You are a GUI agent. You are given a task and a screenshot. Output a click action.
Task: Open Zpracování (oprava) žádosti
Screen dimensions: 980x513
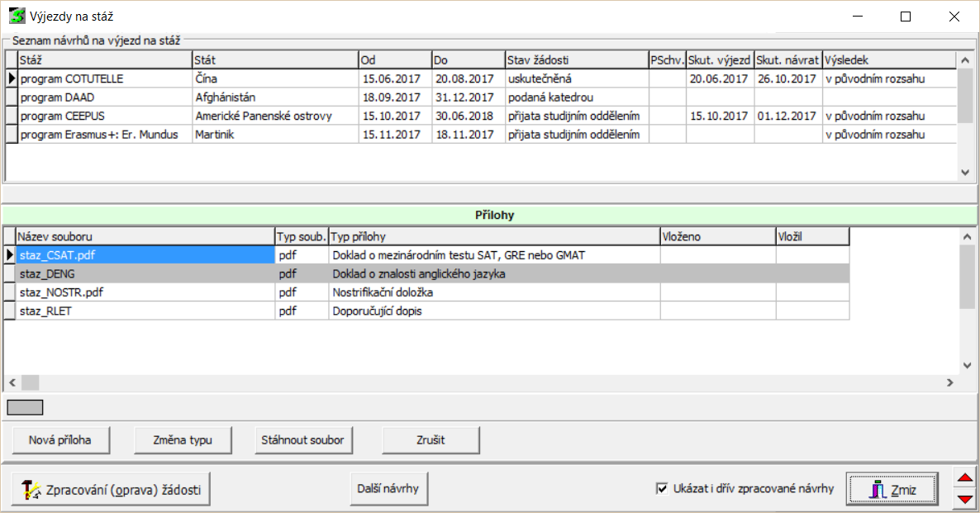[111, 489]
